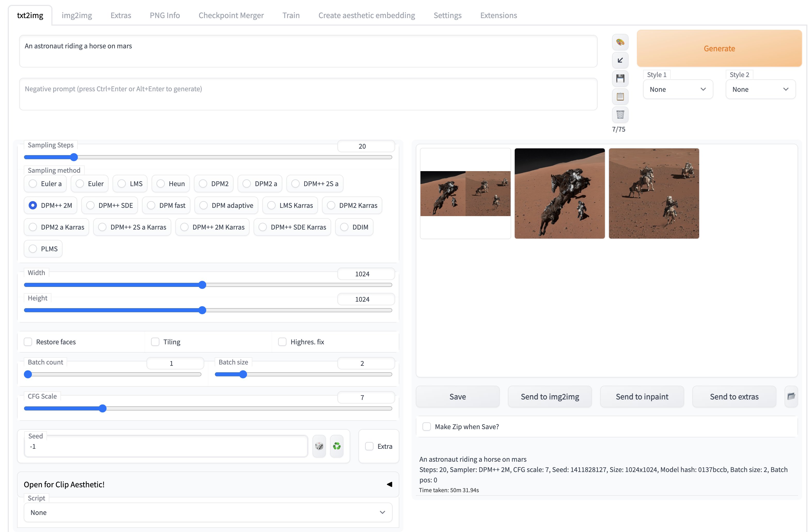Click the floppy disk save style icon
Viewport: 812px width, 532px height.
click(620, 79)
